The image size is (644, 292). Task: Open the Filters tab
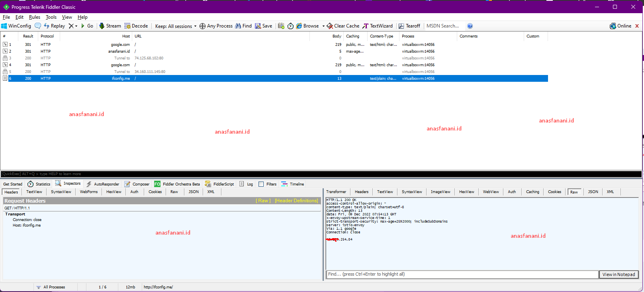click(267, 184)
